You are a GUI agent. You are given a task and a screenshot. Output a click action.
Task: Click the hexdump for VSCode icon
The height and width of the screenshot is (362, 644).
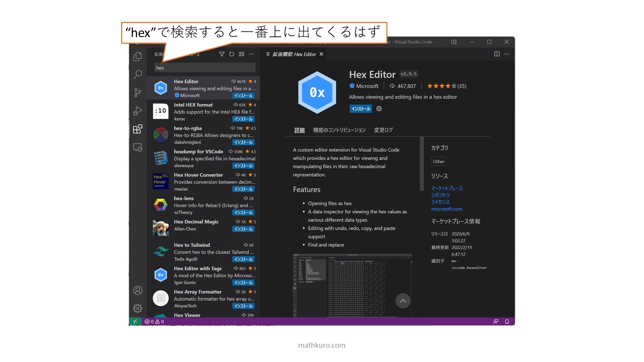point(160,158)
